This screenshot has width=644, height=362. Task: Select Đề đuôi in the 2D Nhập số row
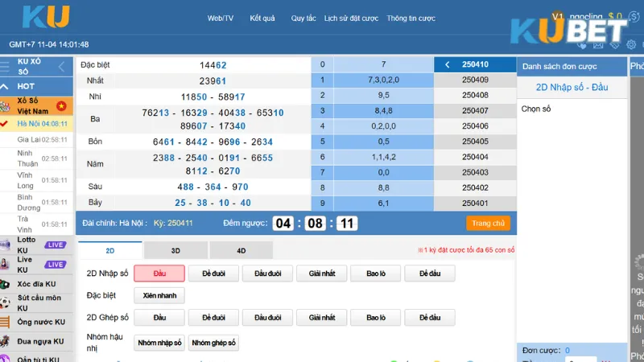(213, 274)
